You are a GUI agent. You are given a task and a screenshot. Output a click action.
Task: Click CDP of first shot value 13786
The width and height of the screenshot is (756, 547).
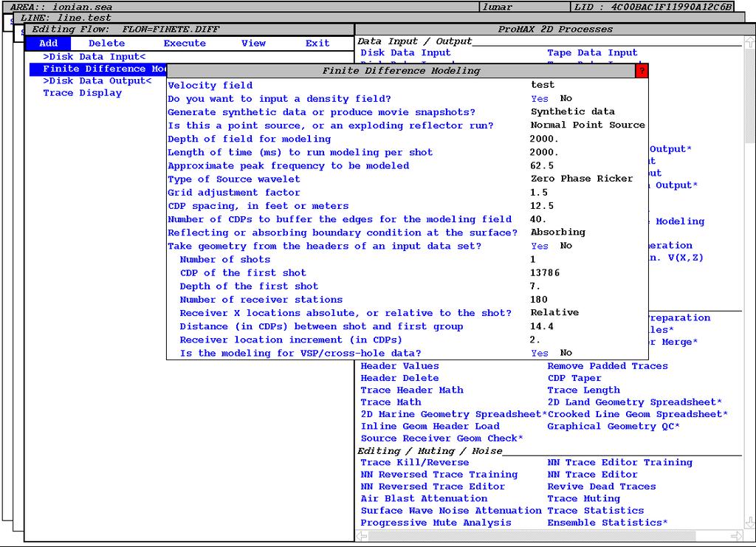pos(545,273)
